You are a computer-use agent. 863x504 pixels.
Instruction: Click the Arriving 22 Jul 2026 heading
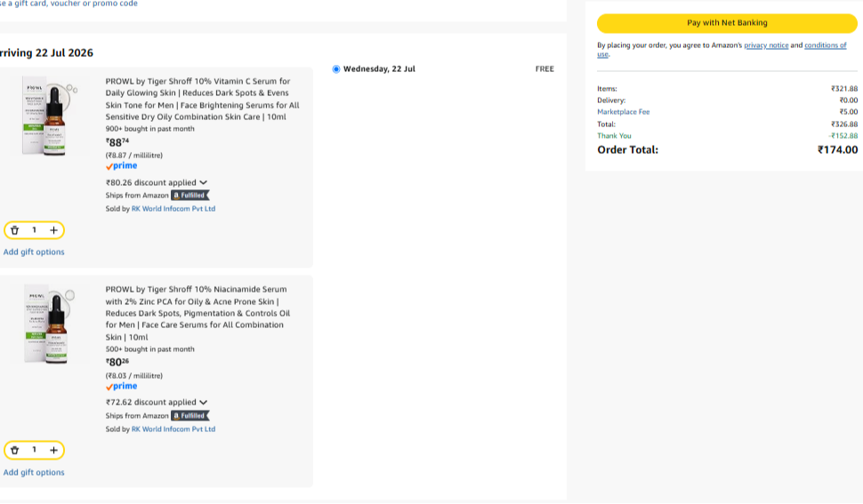pyautogui.click(x=47, y=53)
